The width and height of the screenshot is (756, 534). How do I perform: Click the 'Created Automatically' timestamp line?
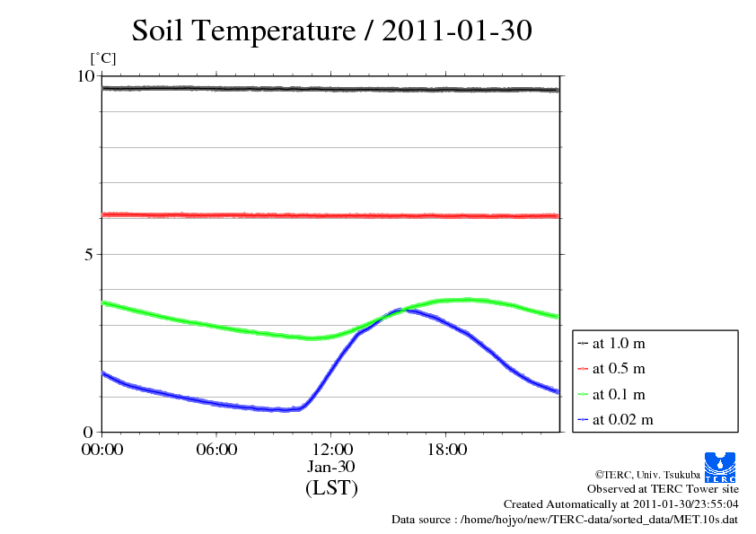[620, 504]
